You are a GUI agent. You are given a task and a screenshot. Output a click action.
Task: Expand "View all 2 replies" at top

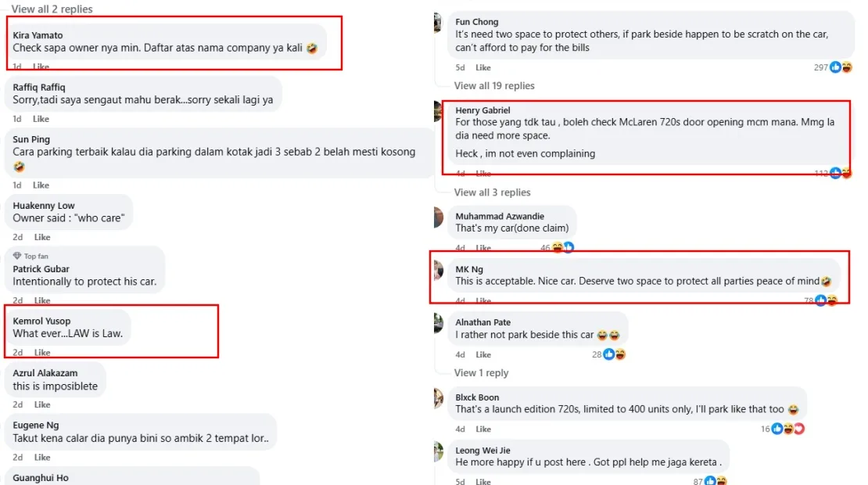[52, 9]
